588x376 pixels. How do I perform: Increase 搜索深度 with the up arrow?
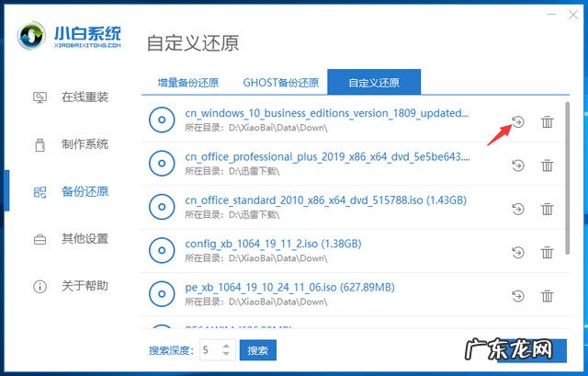coord(226,346)
